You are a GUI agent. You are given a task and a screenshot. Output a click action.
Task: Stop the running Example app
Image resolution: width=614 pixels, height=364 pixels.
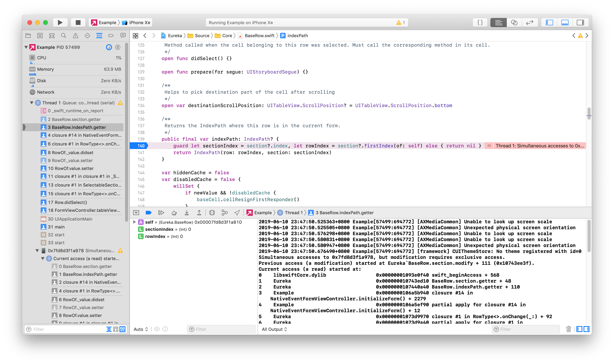pos(78,22)
